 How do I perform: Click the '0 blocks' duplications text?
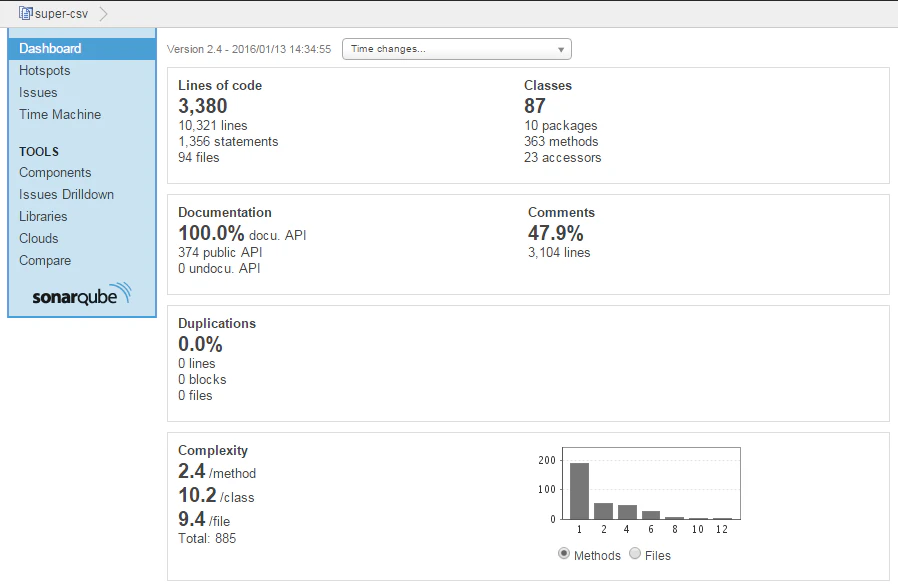pos(202,380)
